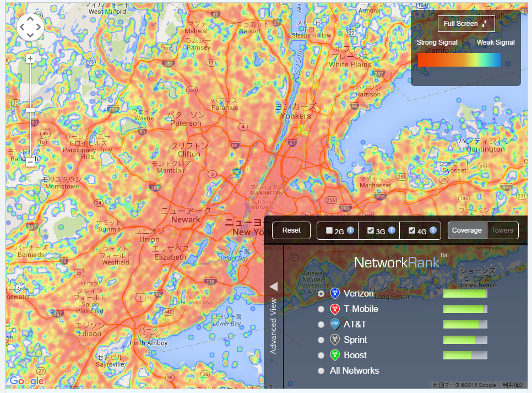This screenshot has width=532, height=393.
Task: Click the Boost tower icon
Action: (335, 355)
